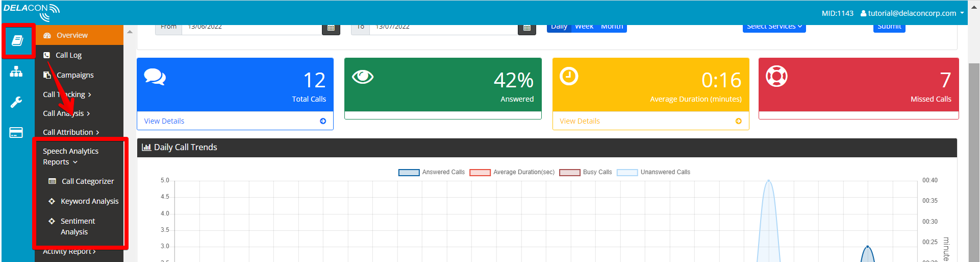980x262 pixels.
Task: Select the Overview menu item
Action: point(79,35)
